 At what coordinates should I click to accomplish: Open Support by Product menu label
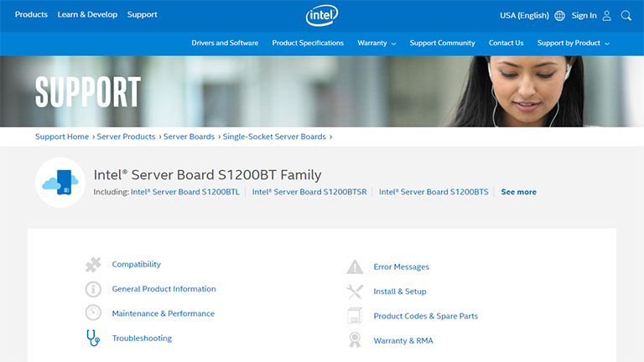click(x=569, y=43)
